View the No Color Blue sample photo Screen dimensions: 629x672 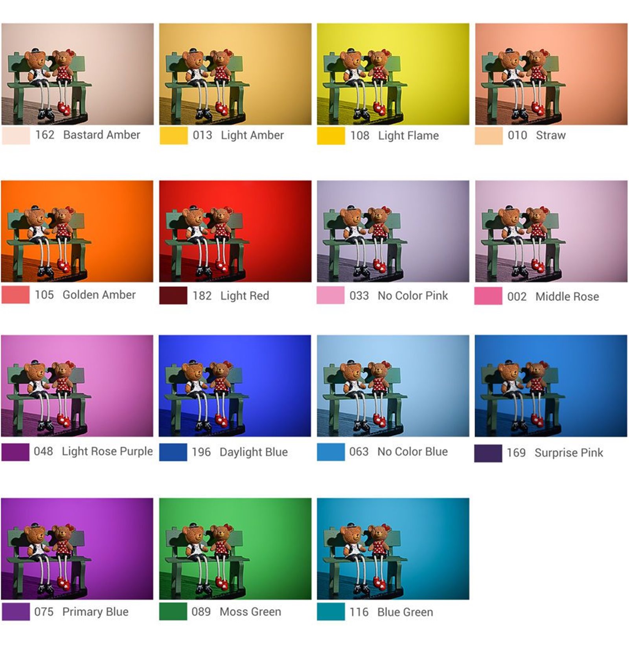coord(393,386)
